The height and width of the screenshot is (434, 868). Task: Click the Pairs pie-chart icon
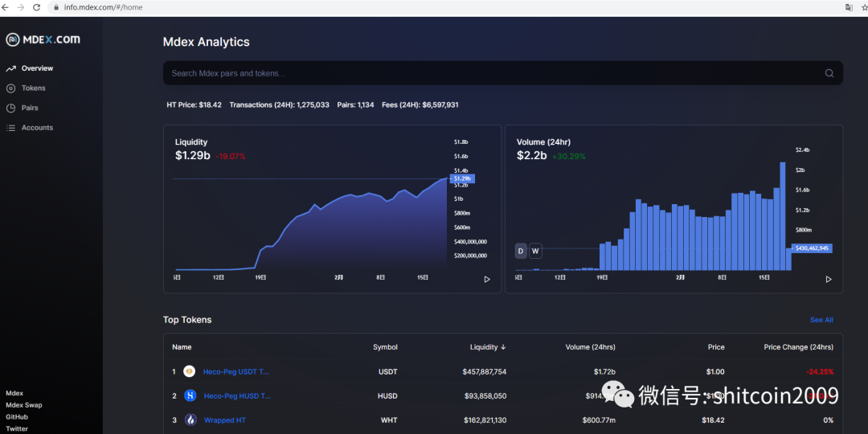point(10,108)
